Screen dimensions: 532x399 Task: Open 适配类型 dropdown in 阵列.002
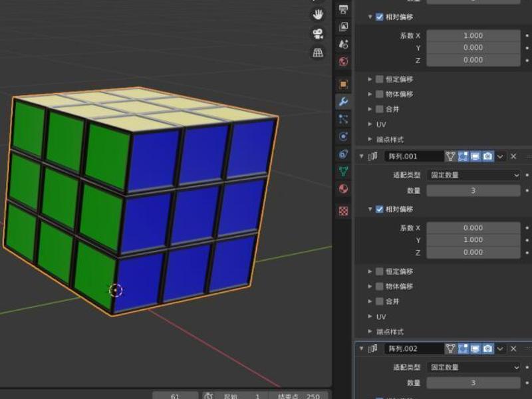pyautogui.click(x=473, y=367)
